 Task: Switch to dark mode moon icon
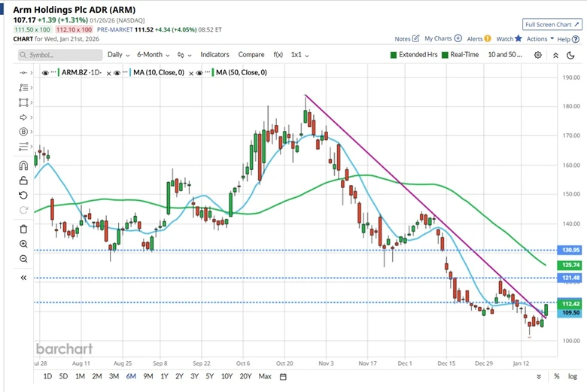point(570,55)
